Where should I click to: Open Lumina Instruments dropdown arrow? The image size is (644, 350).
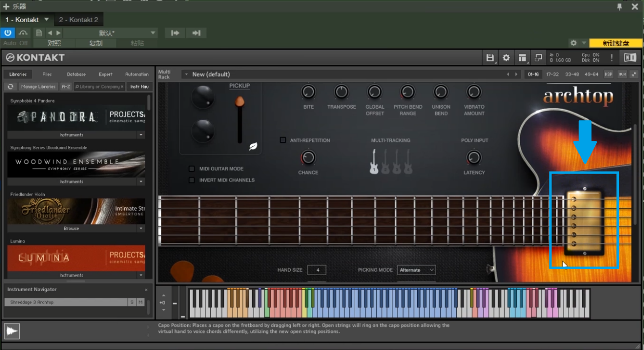(141, 275)
